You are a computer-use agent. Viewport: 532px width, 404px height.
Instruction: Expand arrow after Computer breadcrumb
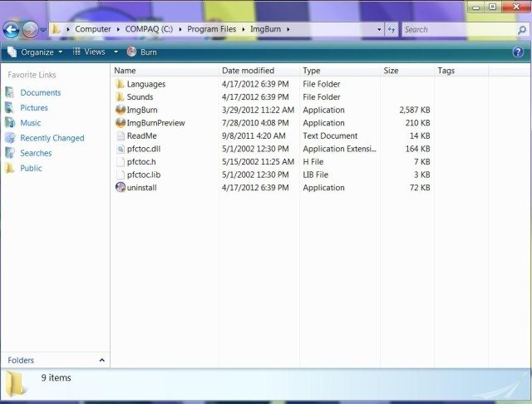point(118,30)
